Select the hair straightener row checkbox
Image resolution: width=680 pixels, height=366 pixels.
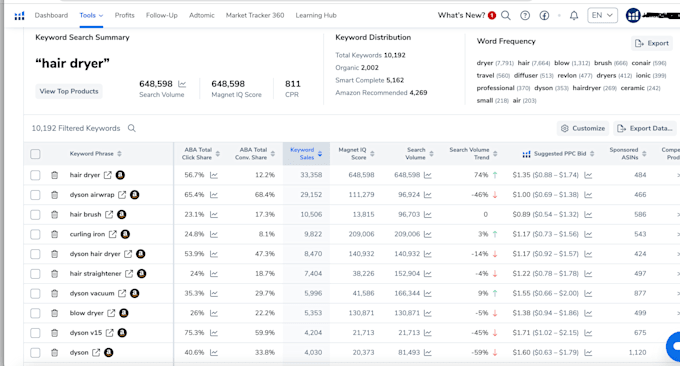coord(36,274)
